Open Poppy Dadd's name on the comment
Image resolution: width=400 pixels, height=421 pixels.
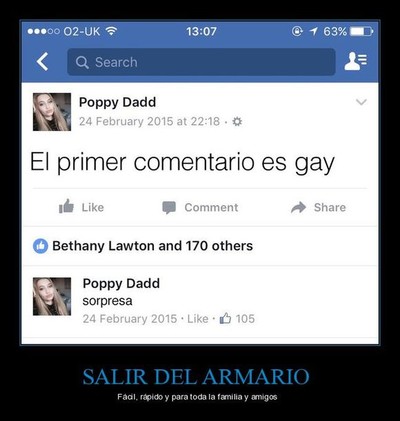[121, 283]
